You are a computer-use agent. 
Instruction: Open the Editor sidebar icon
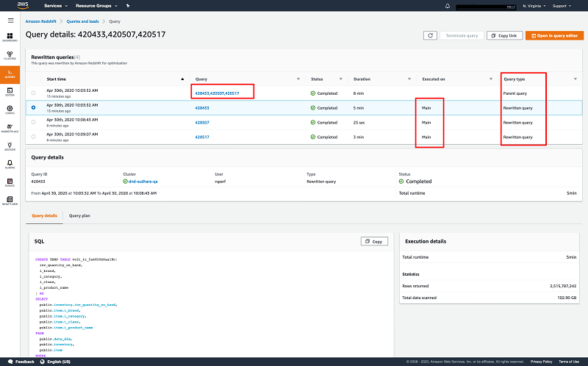click(10, 91)
